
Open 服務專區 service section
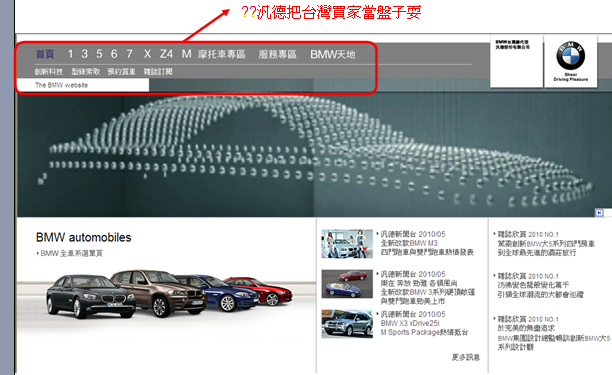278,54
